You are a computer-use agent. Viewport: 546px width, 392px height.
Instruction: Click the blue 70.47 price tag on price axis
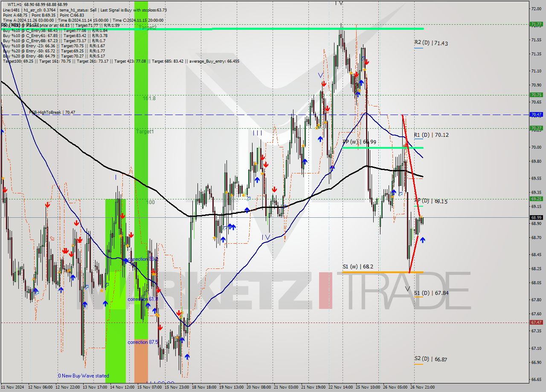pos(536,115)
